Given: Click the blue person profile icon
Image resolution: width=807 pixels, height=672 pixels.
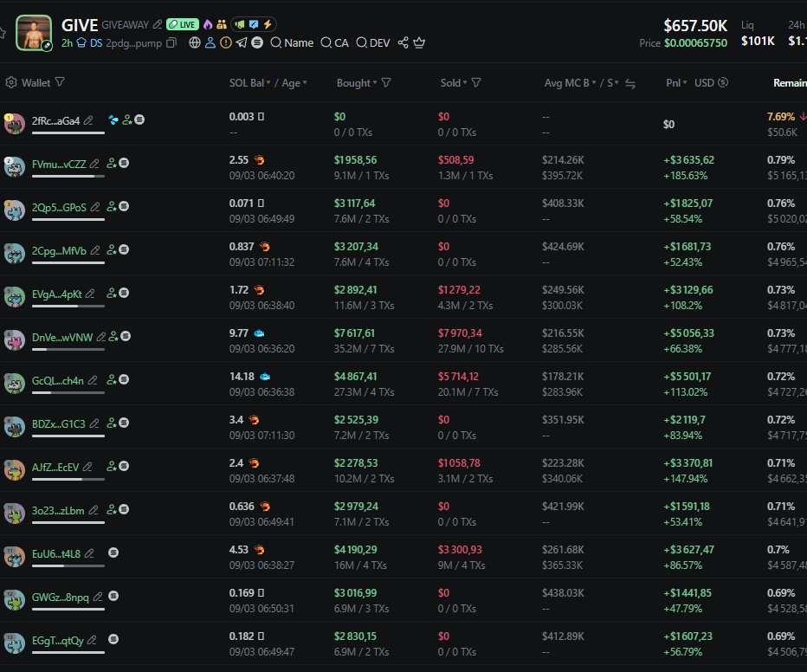Looking at the screenshot, I should coord(210,42).
